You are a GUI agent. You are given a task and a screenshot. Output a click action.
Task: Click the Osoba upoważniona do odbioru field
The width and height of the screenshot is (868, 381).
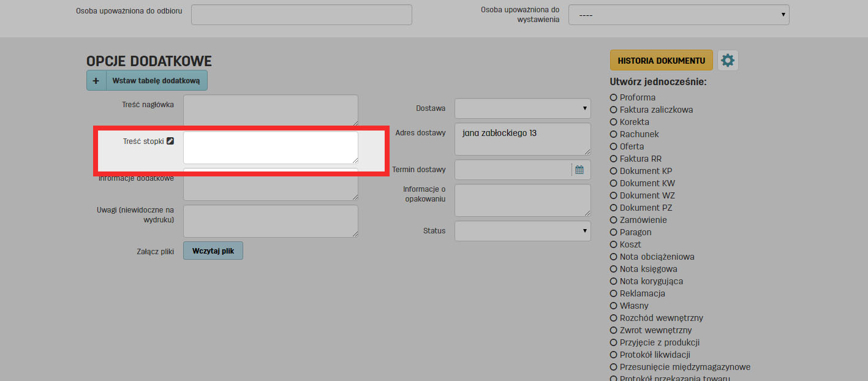pyautogui.click(x=301, y=15)
